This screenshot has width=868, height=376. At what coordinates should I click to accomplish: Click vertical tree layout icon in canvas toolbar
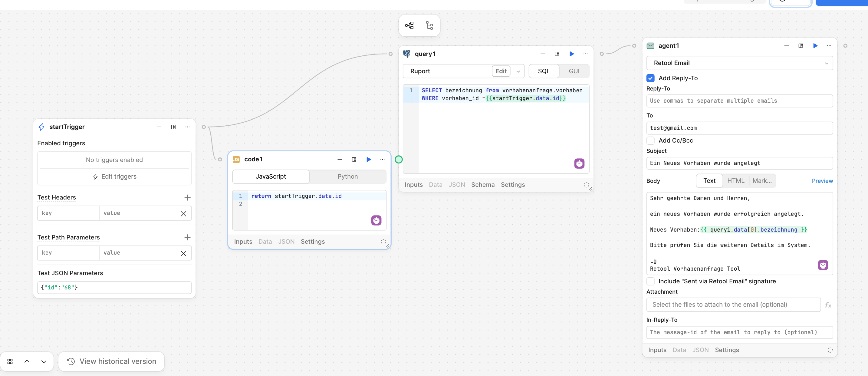pyautogui.click(x=429, y=26)
